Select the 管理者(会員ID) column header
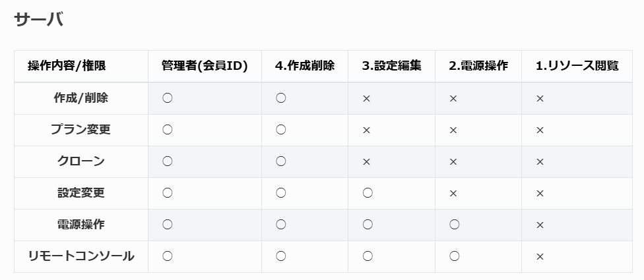Image resolution: width=644 pixels, height=280 pixels. [x=204, y=66]
